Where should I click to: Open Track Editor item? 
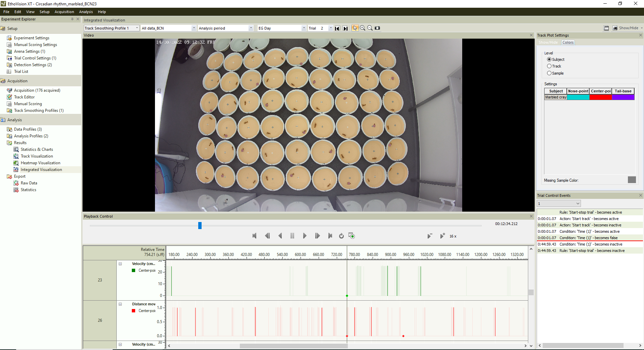coord(24,97)
